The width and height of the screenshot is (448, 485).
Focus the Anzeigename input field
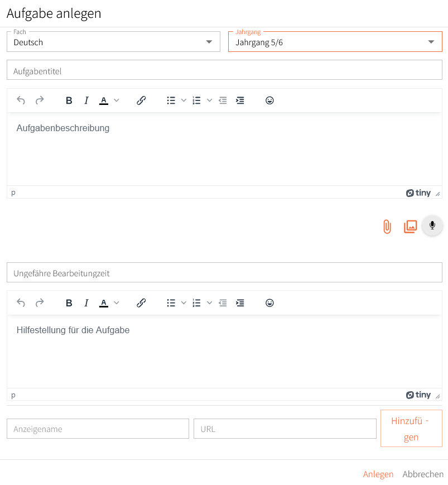[98, 429]
